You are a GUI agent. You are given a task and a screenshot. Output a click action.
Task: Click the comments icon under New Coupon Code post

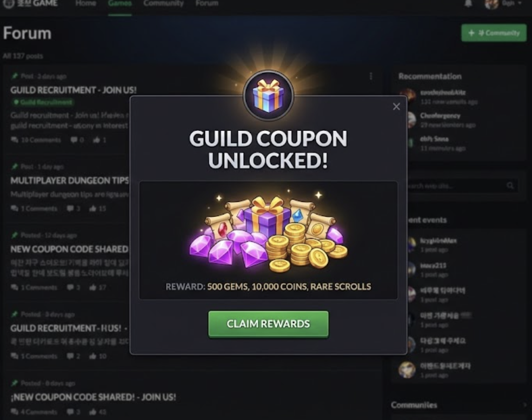15,287
